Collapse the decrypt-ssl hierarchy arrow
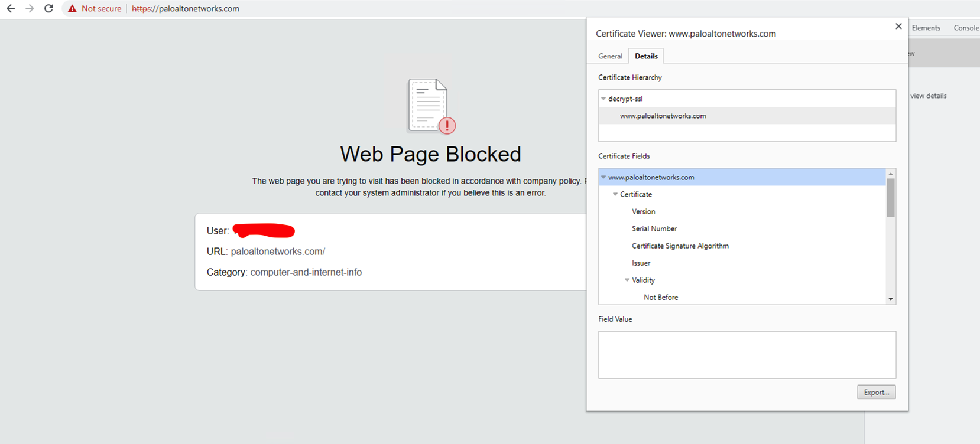The height and width of the screenshot is (444, 980). click(x=603, y=99)
